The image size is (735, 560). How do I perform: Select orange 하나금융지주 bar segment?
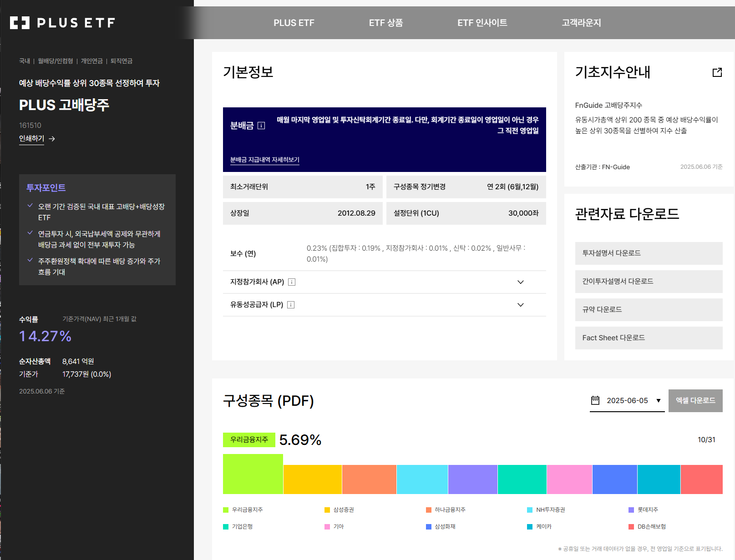tap(369, 479)
